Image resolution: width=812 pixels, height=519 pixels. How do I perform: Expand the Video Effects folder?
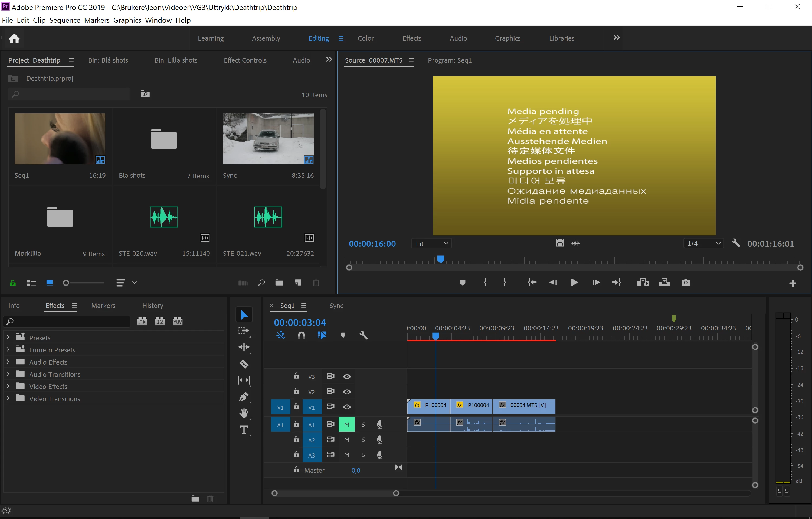click(x=8, y=386)
